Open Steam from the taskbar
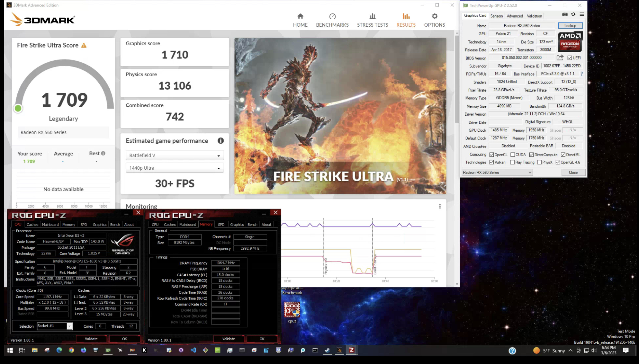This screenshot has width=639, height=364. [327, 350]
